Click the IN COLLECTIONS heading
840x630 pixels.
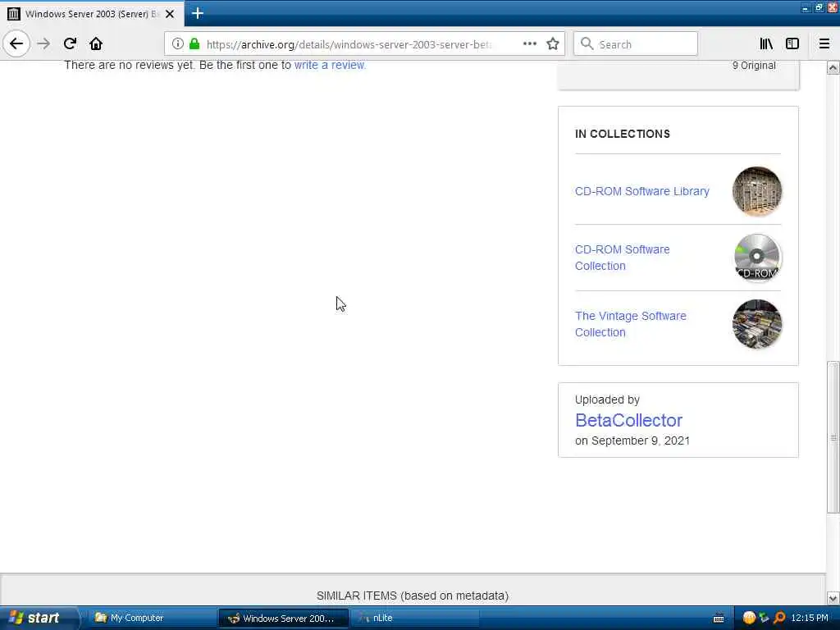coord(623,134)
